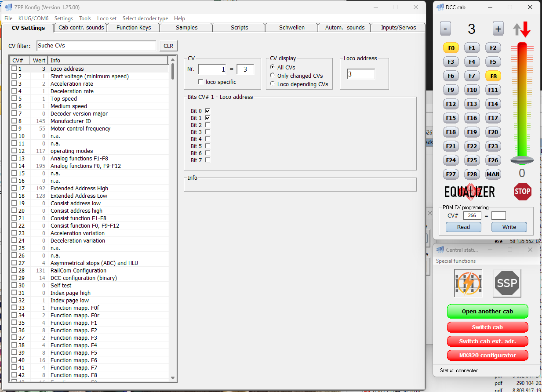Enable the loco specific checkbox
The image size is (542, 392).
[x=201, y=82]
